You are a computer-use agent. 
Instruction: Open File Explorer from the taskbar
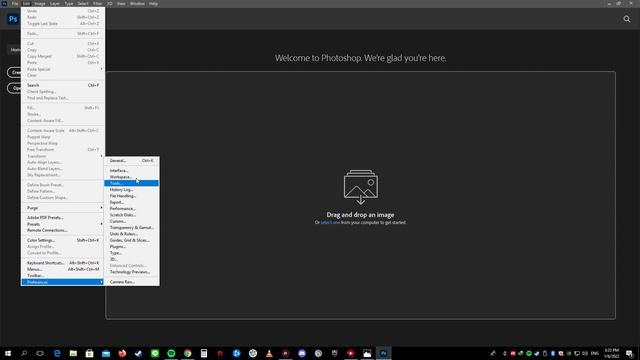coord(73,353)
